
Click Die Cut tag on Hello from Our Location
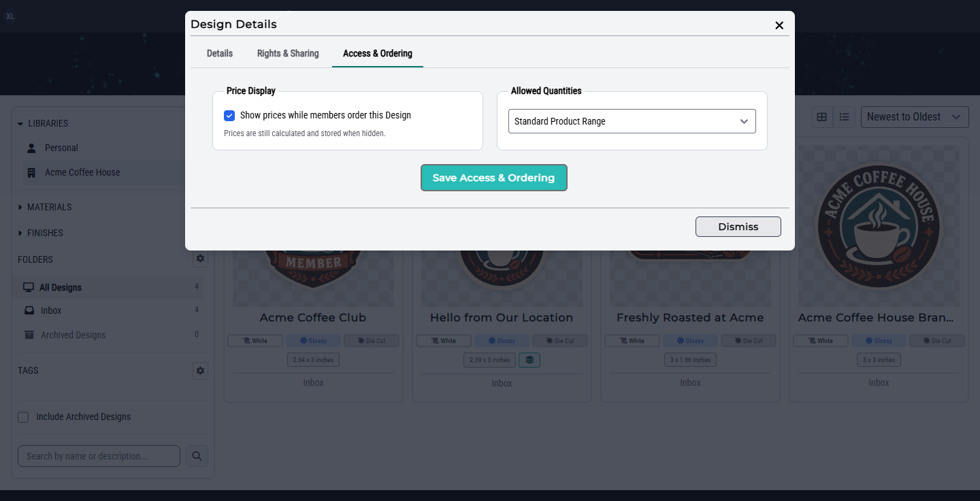(x=560, y=341)
